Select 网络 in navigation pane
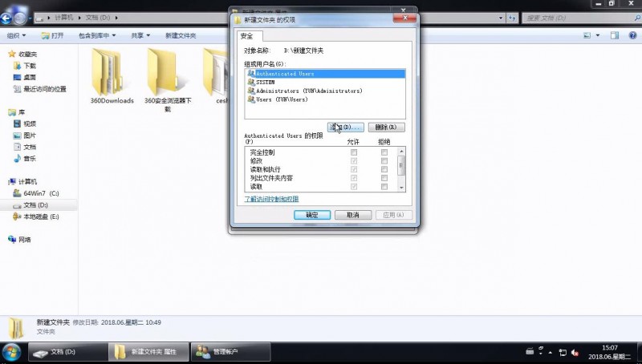This screenshot has height=364, width=642. (25, 240)
